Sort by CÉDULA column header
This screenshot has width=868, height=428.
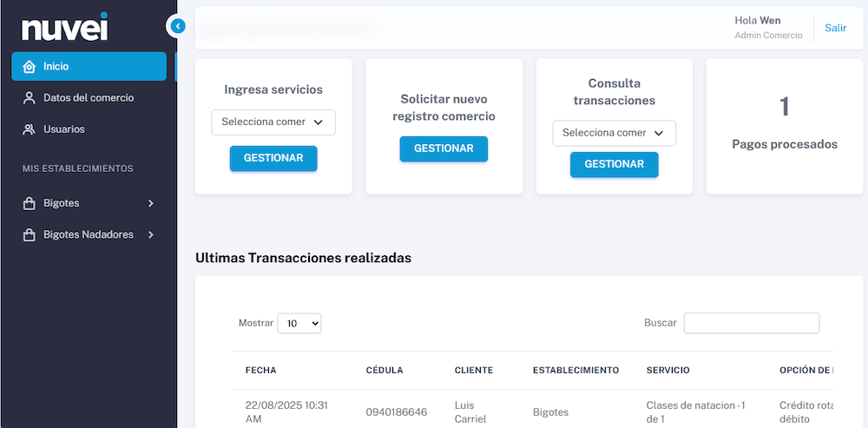385,371
